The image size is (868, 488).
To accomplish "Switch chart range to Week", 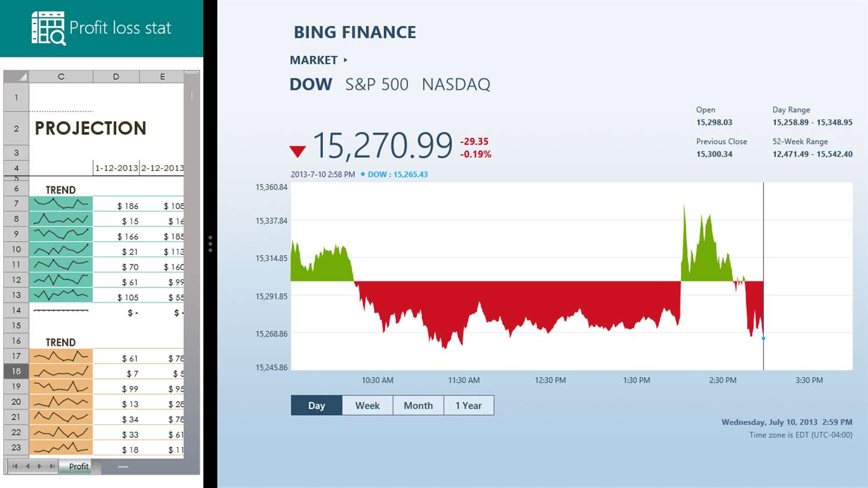I will [367, 405].
